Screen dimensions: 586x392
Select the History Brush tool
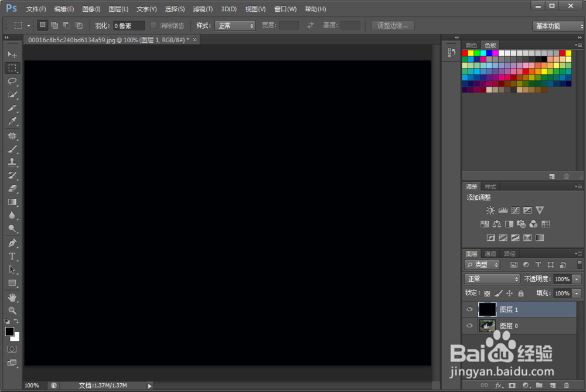pos(12,175)
